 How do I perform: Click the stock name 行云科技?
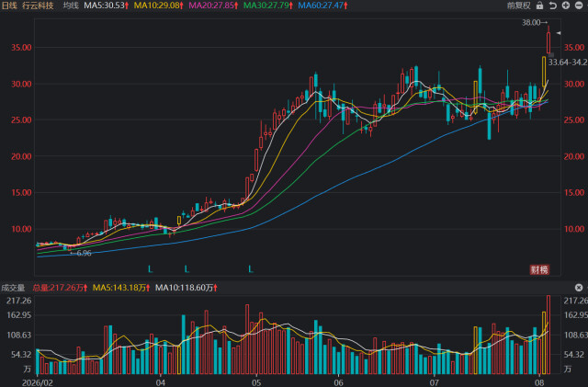38,6
